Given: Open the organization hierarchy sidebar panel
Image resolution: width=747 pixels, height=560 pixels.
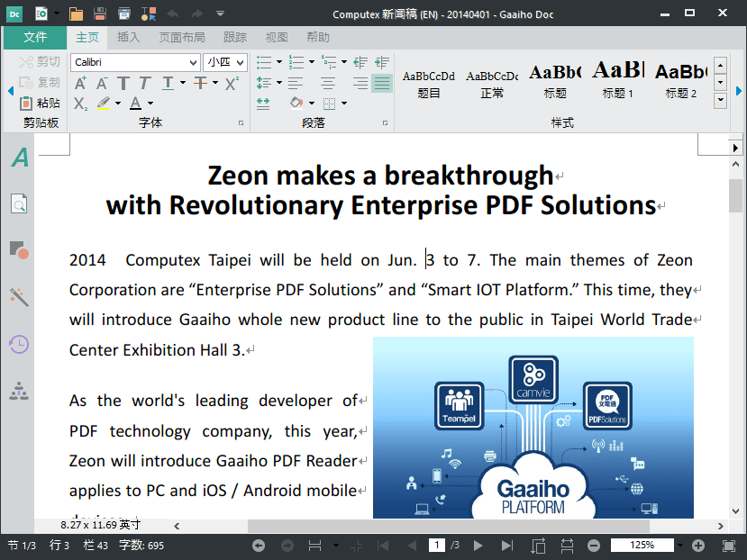Looking at the screenshot, I should (x=19, y=391).
